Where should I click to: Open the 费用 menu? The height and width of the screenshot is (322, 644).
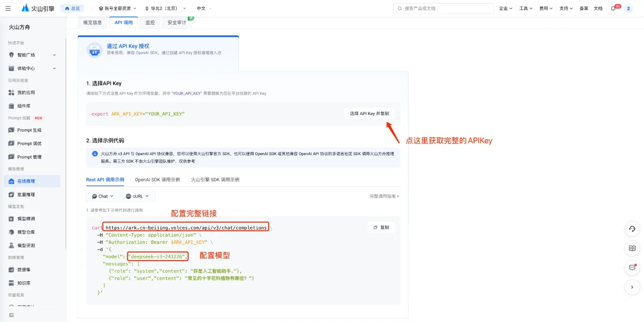[x=546, y=8]
